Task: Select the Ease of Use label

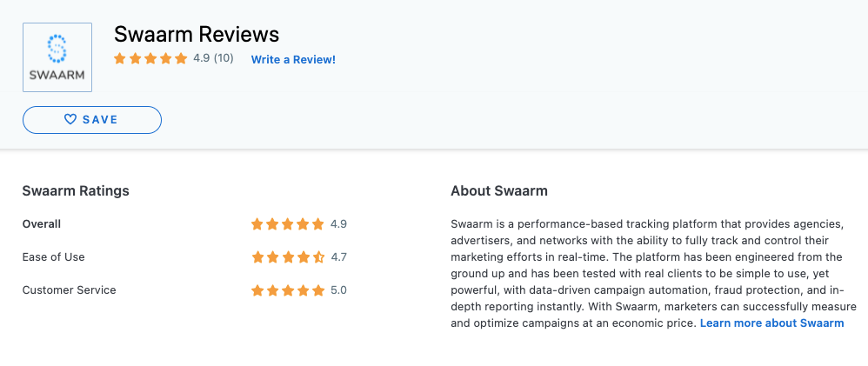Action: [54, 257]
